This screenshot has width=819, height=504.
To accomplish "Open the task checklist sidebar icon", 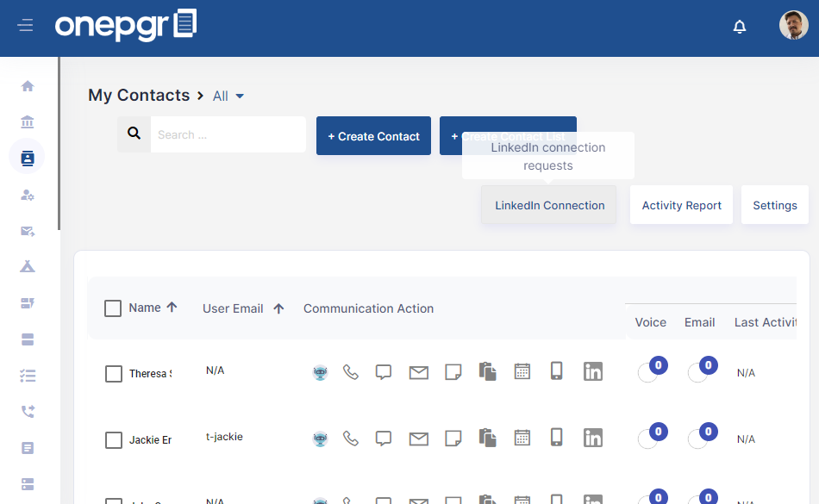I will pyautogui.click(x=28, y=376).
